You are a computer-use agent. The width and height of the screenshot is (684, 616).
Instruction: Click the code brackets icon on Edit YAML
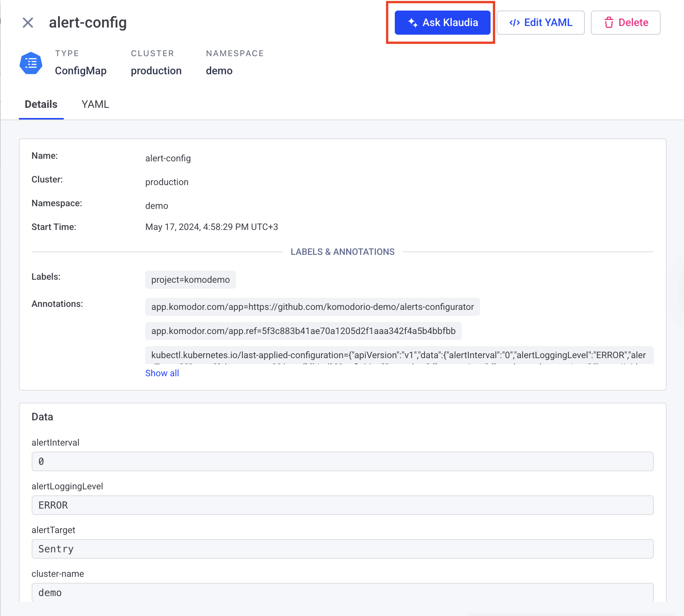(514, 23)
